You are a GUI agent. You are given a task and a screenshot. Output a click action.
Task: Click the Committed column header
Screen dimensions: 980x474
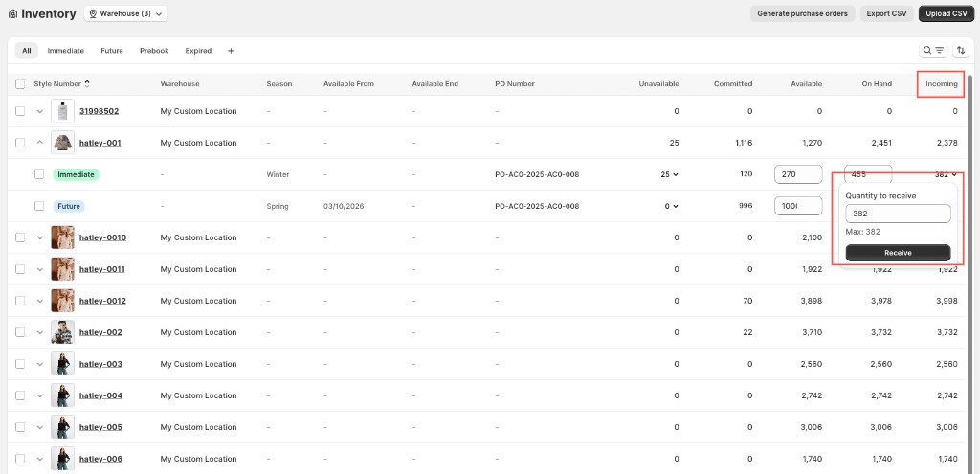click(x=733, y=84)
